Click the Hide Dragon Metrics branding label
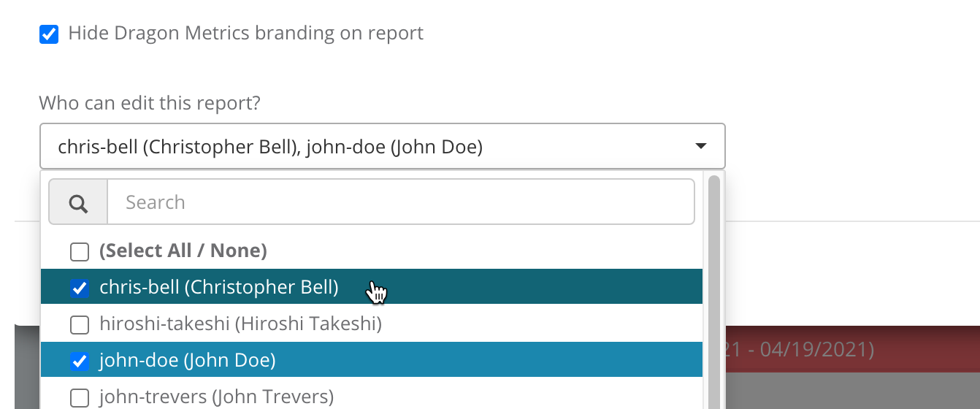 (245, 33)
